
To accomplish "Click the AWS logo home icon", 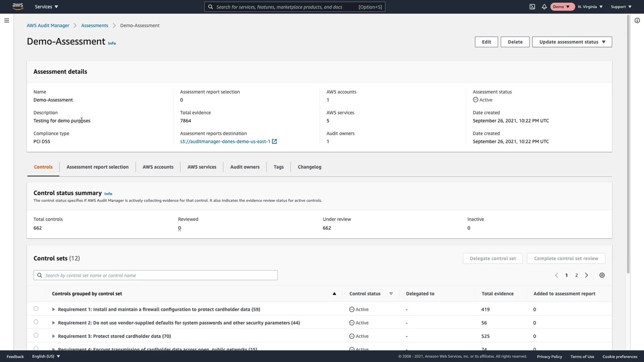I will (18, 7).
